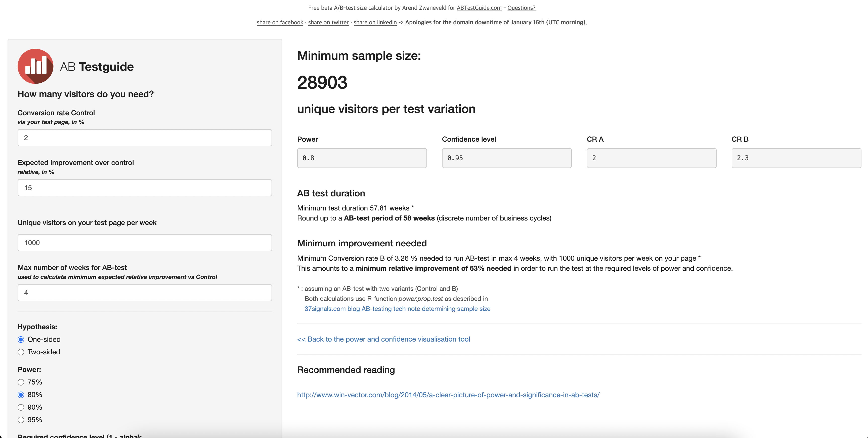Click the unique visitors per week field
The width and height of the screenshot is (868, 438).
pos(145,242)
